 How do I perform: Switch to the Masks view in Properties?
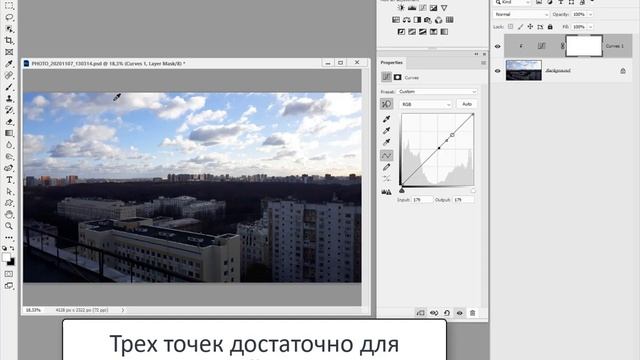coord(397,77)
